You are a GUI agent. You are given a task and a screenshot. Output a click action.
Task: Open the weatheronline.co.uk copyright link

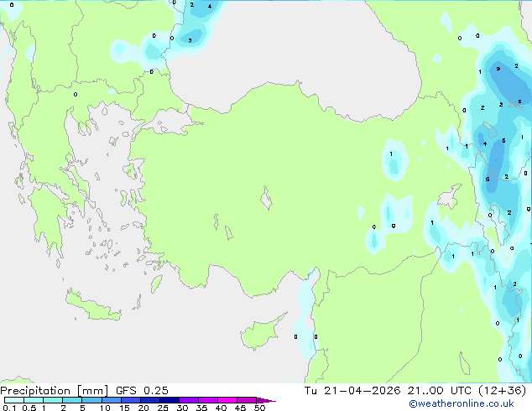pyautogui.click(x=462, y=403)
